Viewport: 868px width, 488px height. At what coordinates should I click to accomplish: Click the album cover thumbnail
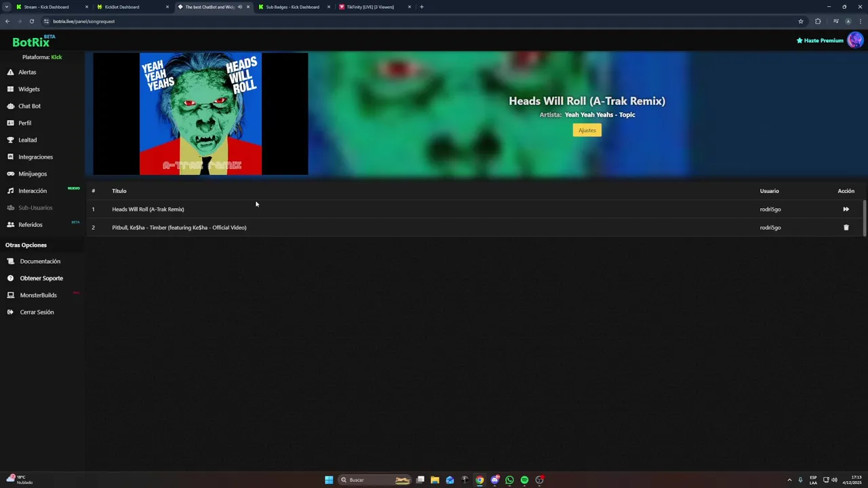pos(201,114)
